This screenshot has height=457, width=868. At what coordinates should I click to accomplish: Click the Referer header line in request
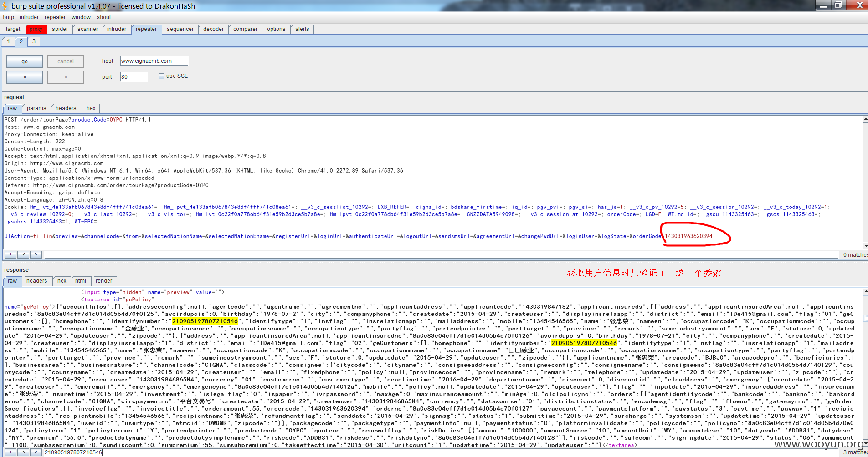[106, 185]
